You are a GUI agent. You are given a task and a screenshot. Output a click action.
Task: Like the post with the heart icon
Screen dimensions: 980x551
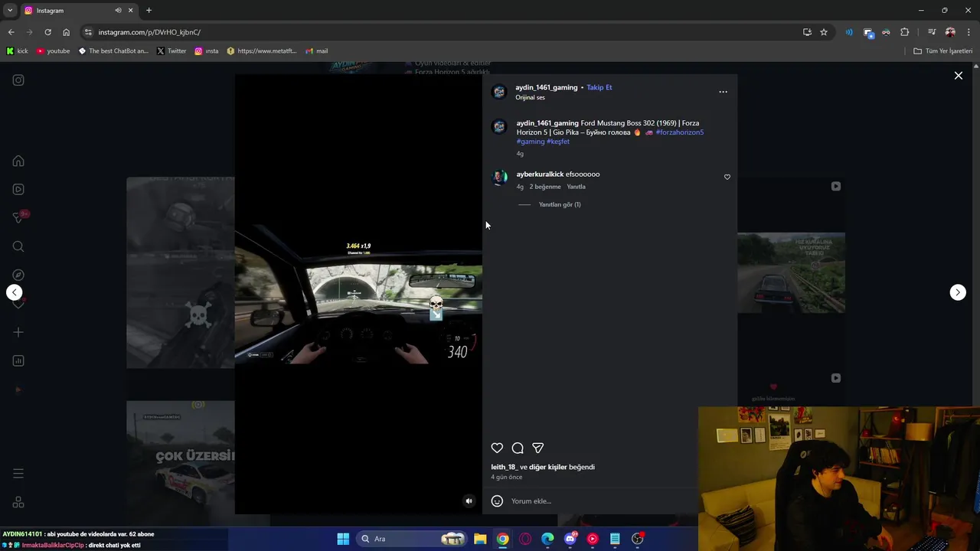tap(497, 448)
